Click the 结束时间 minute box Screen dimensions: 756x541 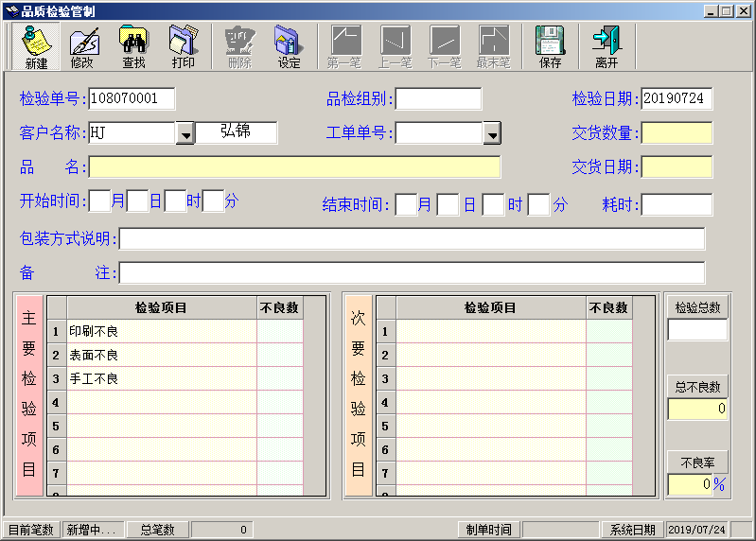[x=539, y=204]
